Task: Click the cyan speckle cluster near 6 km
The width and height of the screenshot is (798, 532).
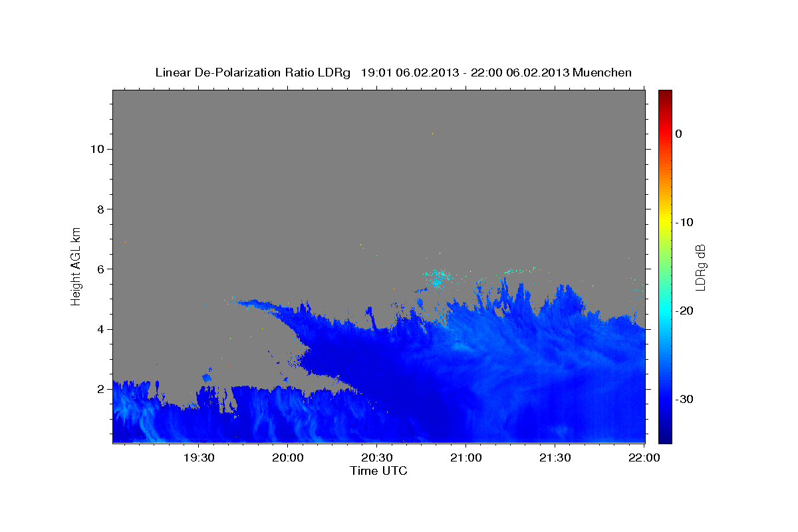Action: click(x=437, y=278)
